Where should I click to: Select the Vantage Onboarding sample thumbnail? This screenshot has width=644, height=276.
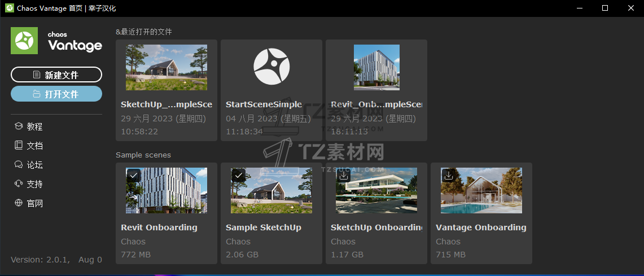[x=481, y=190]
